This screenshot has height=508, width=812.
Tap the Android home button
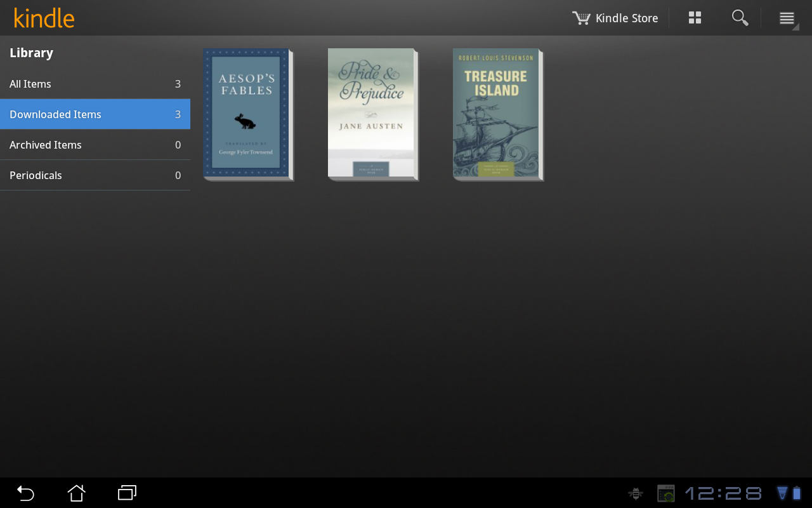(x=76, y=493)
